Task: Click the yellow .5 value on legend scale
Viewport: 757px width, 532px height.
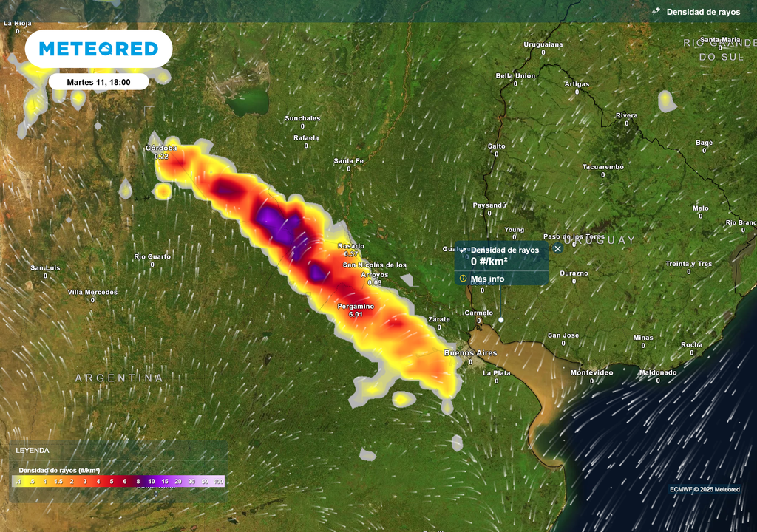Action: tap(32, 482)
